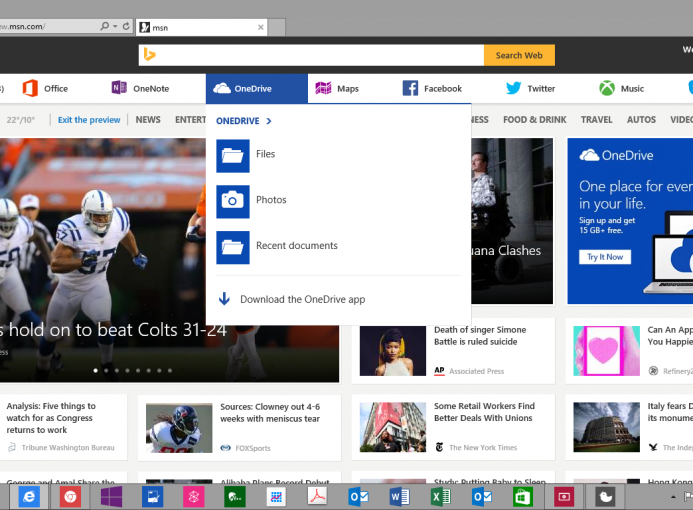
Task: Select the OneDrive cloud tab
Action: (x=256, y=88)
